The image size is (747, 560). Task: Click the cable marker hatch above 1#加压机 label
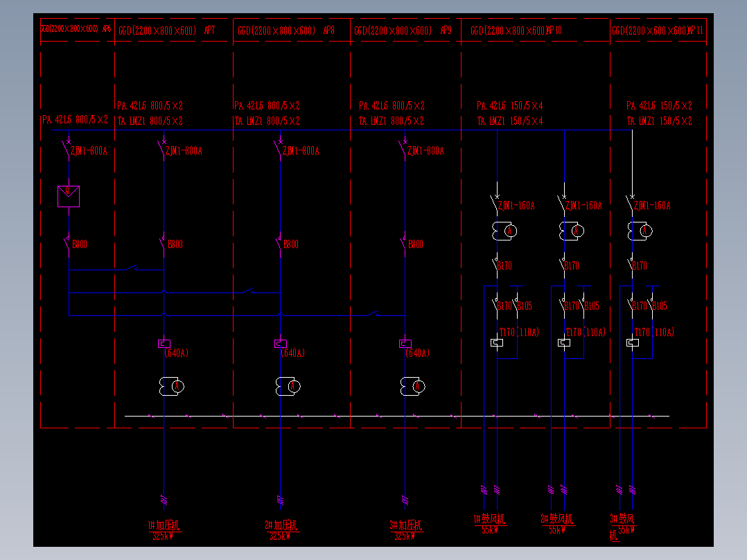pos(164,500)
